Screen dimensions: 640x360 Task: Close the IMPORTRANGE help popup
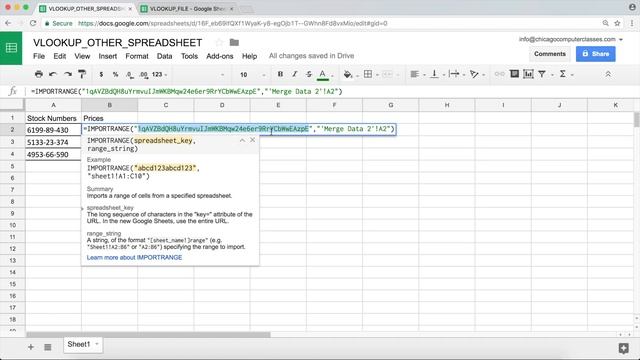coord(253,140)
